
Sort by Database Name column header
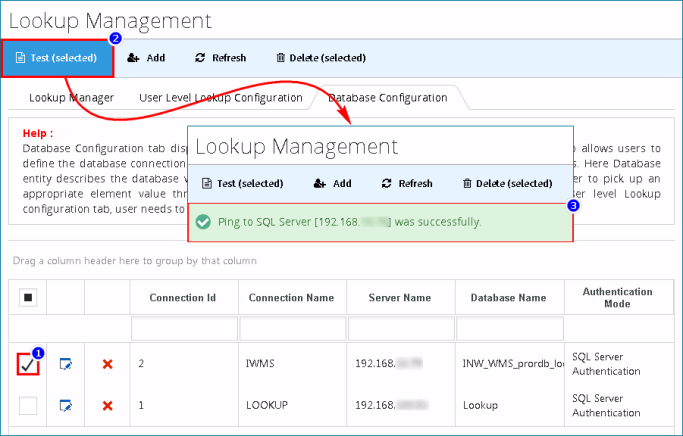[508, 297]
